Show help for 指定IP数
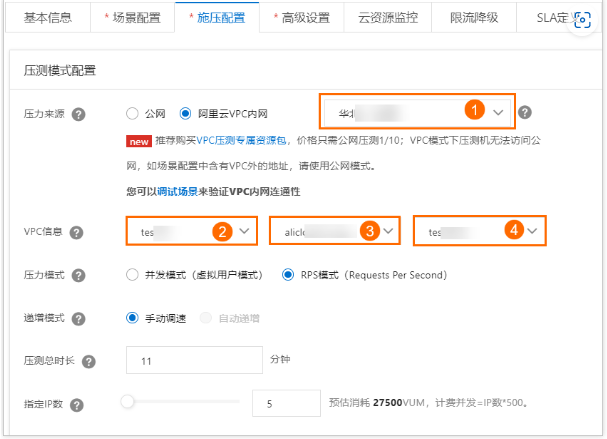 point(77,405)
